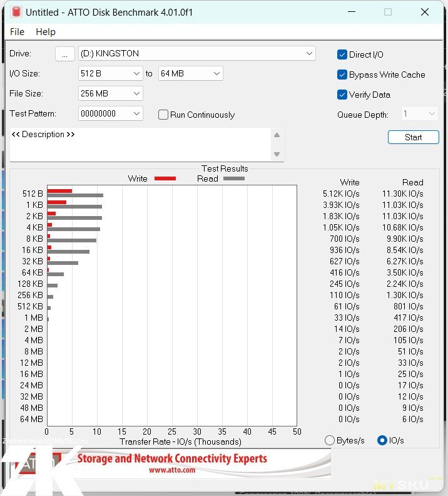Open the File menu

click(17, 32)
